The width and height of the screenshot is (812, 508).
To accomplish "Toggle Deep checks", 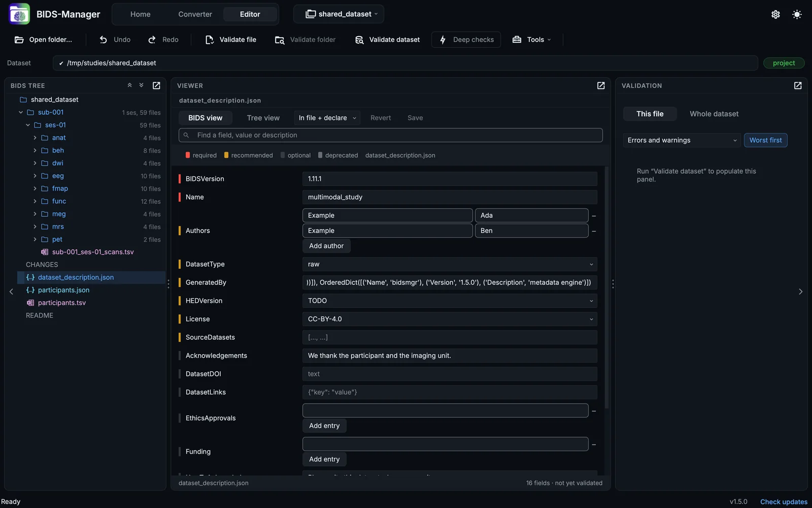I will click(x=466, y=40).
